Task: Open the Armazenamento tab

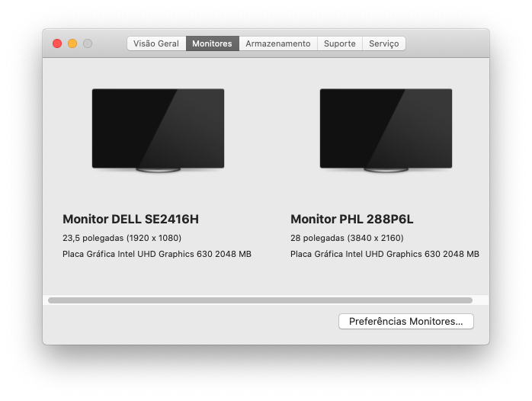Action: pyautogui.click(x=278, y=43)
